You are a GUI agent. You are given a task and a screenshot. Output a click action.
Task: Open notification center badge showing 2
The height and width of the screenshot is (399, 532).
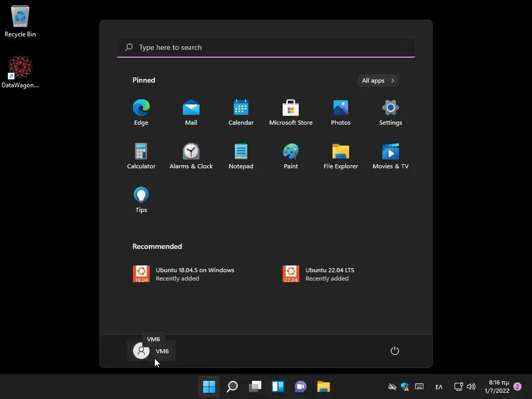point(517,387)
